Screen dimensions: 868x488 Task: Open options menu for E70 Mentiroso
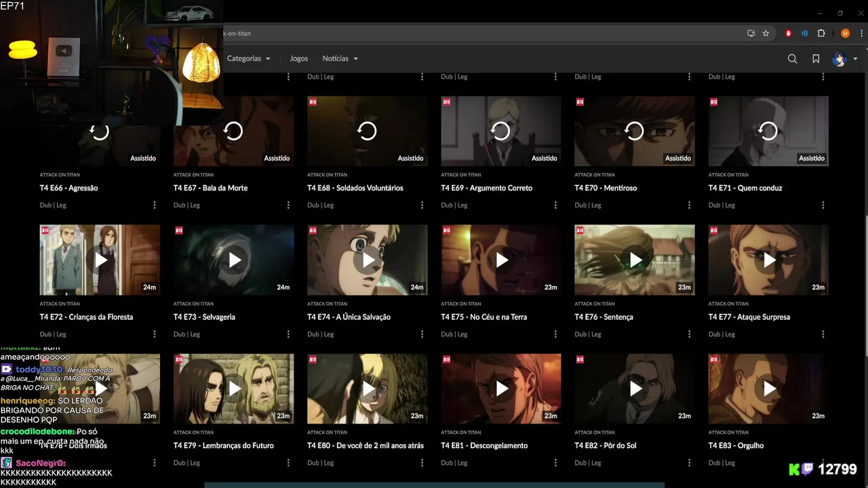pyautogui.click(x=689, y=205)
